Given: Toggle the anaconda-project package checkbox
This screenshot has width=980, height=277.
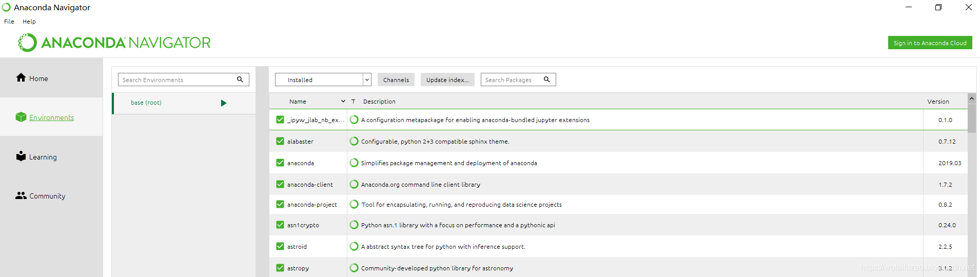Looking at the screenshot, I should [x=280, y=204].
